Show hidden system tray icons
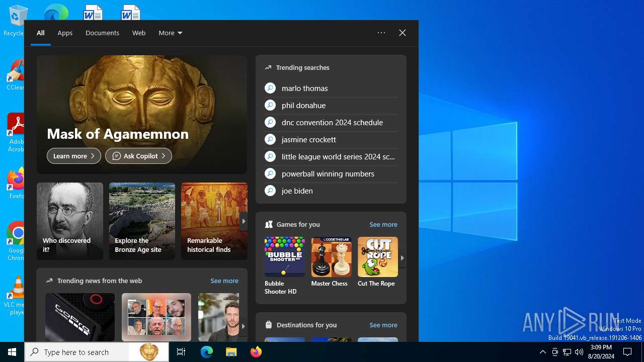This screenshot has height=362, width=644. [542, 352]
